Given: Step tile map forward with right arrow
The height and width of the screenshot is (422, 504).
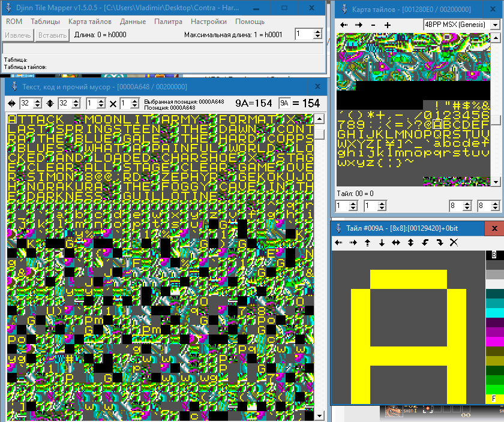Looking at the screenshot, I should (x=358, y=25).
